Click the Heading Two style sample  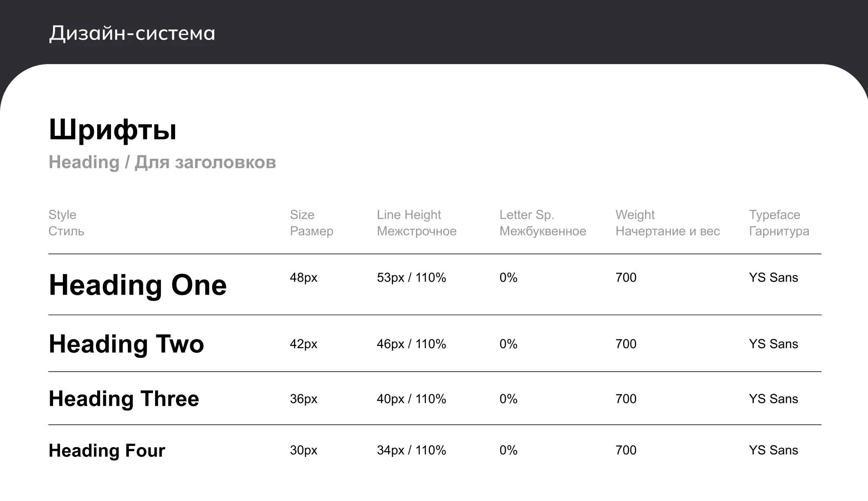coord(126,344)
